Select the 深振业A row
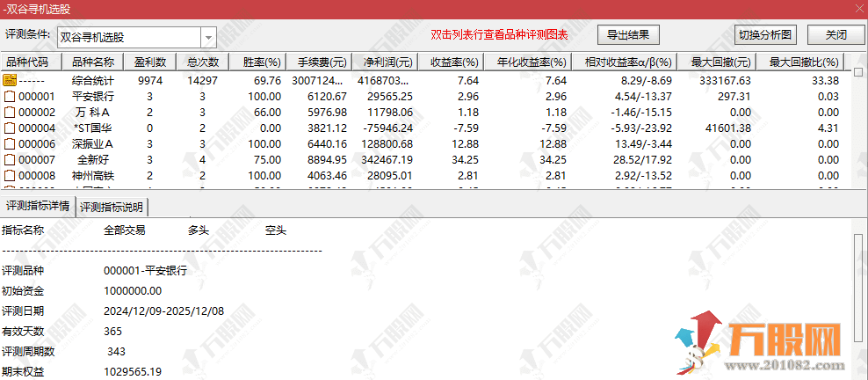Image resolution: width=868 pixels, height=380 pixels. [423, 144]
